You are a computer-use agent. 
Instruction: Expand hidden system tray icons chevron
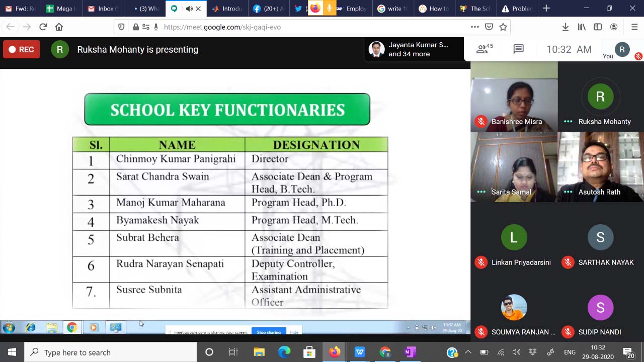pos(468,352)
